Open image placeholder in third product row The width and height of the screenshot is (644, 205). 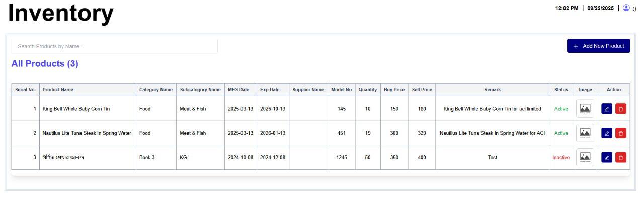click(x=585, y=158)
